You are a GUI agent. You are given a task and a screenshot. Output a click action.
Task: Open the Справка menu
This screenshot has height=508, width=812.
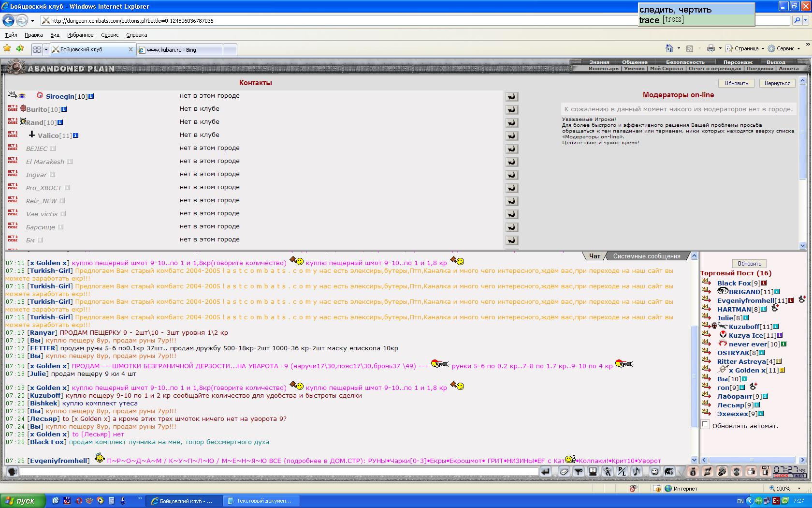pyautogui.click(x=136, y=35)
